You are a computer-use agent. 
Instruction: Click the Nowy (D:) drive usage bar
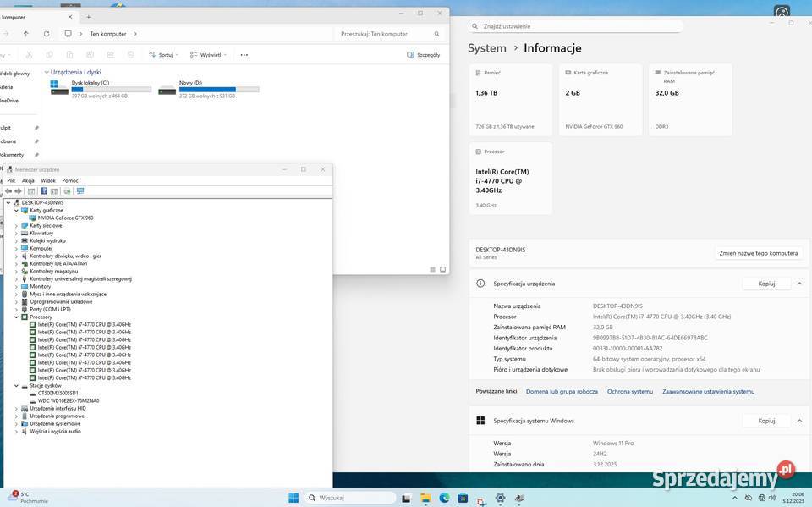[219, 89]
